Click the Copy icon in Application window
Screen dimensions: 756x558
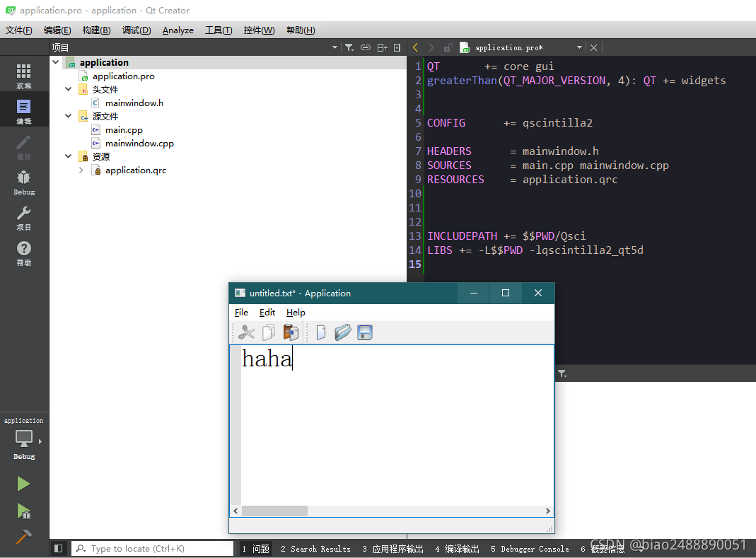point(269,332)
